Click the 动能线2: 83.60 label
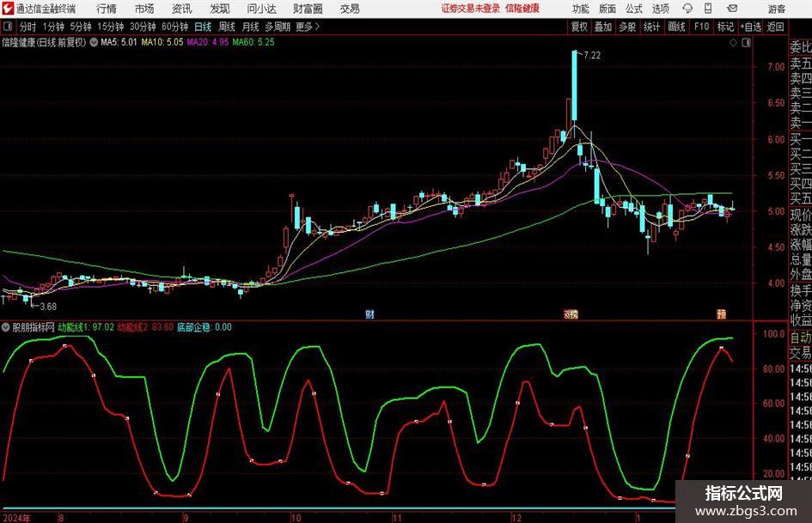812x523 pixels. coord(145,327)
